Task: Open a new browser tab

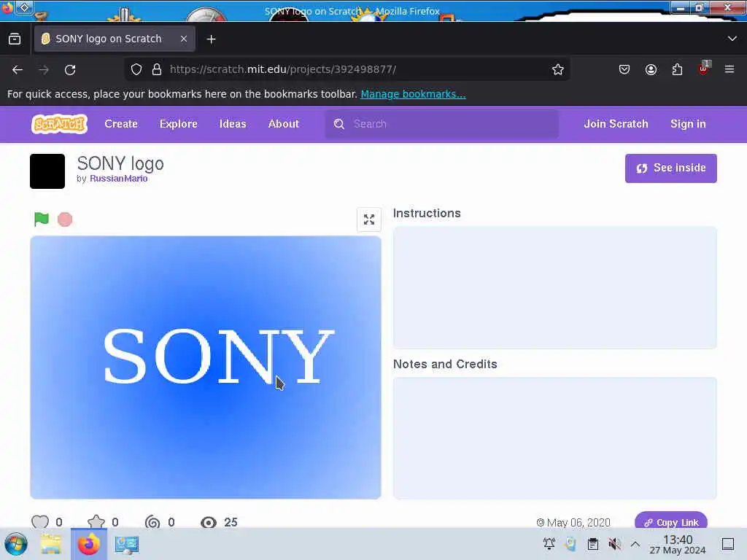Action: pos(211,39)
